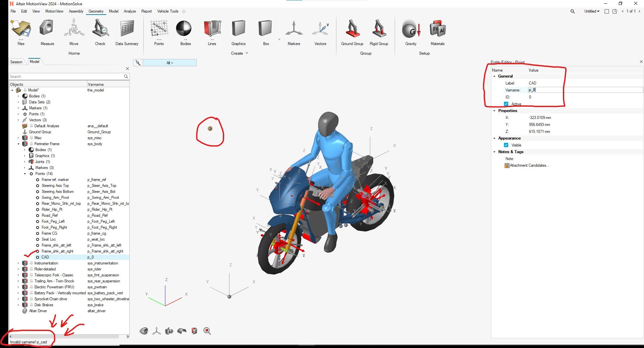Open the Data Summary tool
Screen dimensions: 644x348
[127, 32]
